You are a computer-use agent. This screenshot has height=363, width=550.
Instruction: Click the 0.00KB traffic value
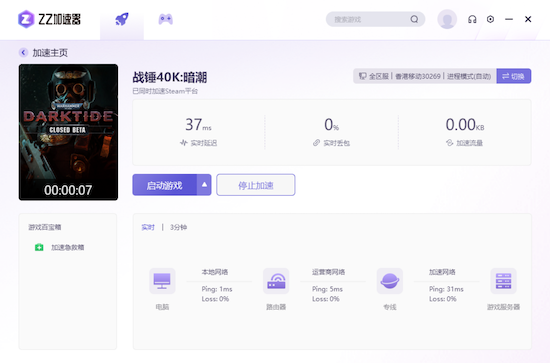(465, 125)
